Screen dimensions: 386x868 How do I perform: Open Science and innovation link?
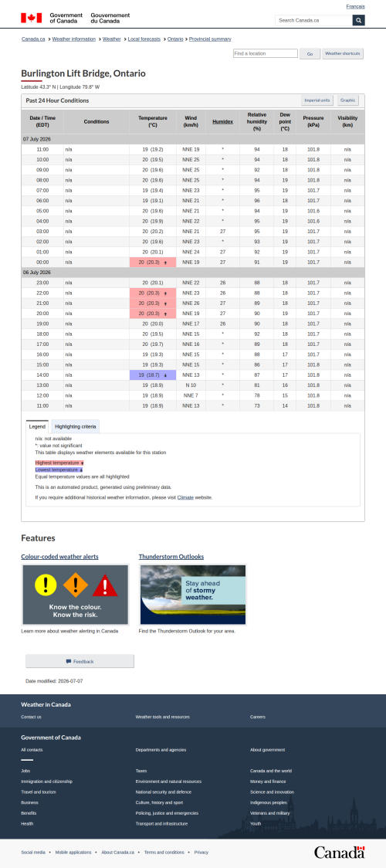272,792
